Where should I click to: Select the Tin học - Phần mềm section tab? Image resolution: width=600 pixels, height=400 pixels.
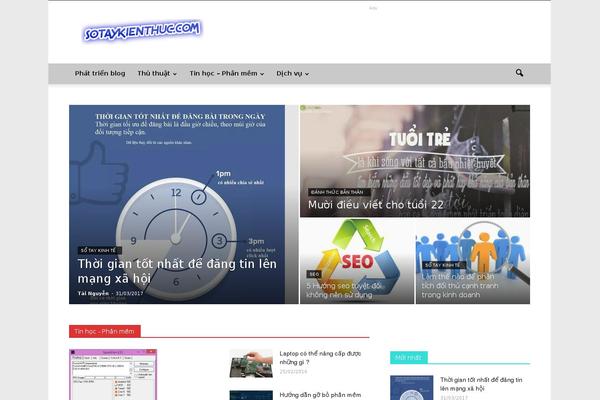coord(104,331)
